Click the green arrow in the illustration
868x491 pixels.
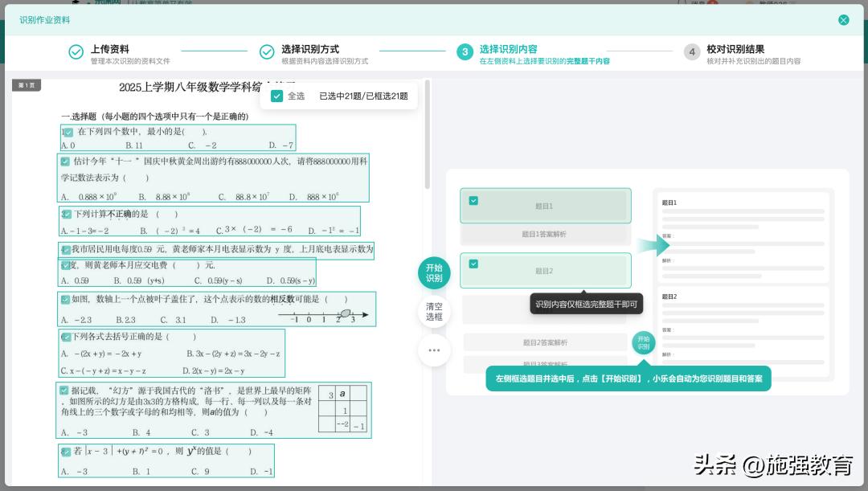click(653, 245)
